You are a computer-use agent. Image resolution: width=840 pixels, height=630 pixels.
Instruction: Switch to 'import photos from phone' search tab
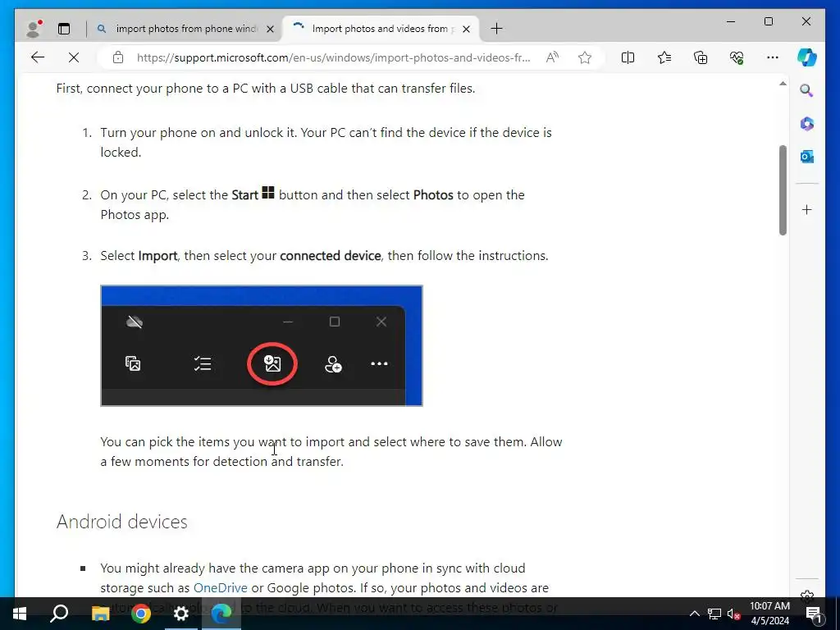pos(186,29)
